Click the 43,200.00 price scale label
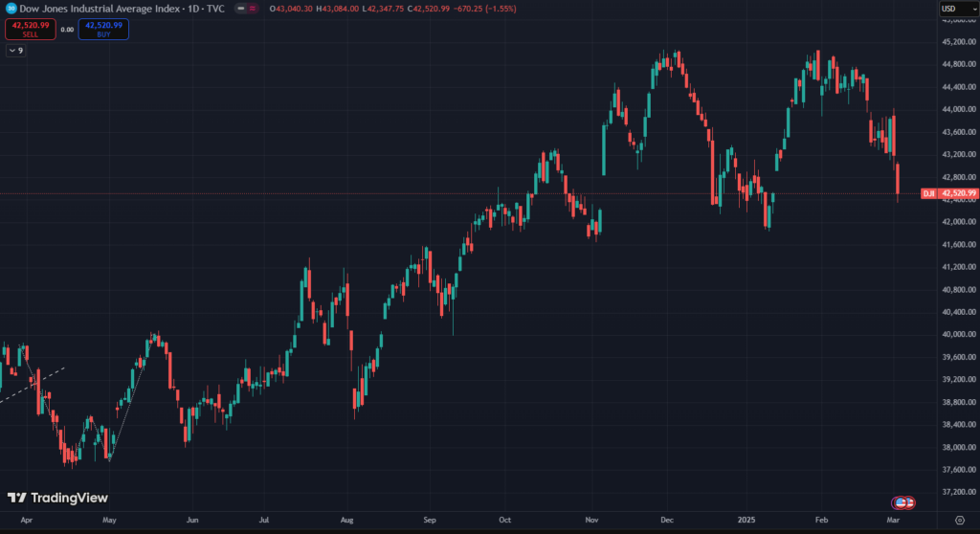The height and width of the screenshot is (534, 980). click(x=959, y=154)
